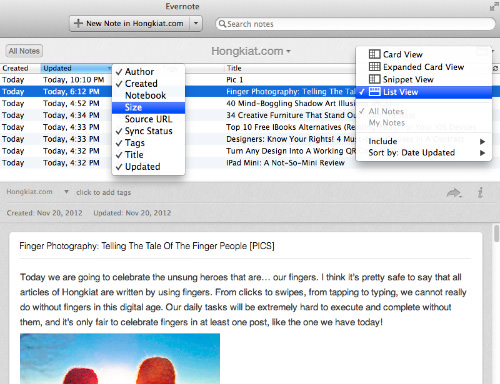Click the Updated column header sort arrow
This screenshot has height=384, width=500.
click(x=109, y=68)
